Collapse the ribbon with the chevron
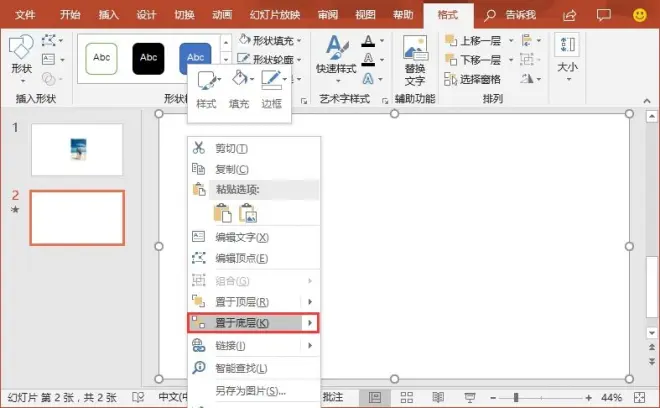This screenshot has width=660, height=408. (647, 101)
